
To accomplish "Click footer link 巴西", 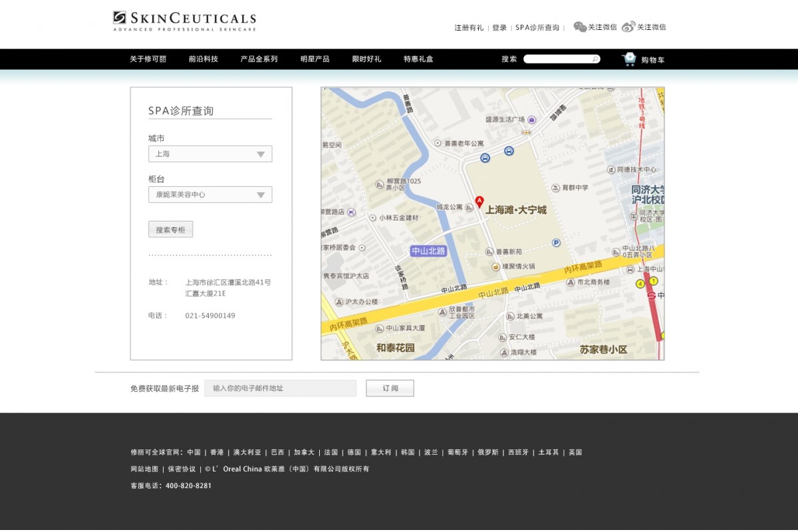I will point(277,452).
